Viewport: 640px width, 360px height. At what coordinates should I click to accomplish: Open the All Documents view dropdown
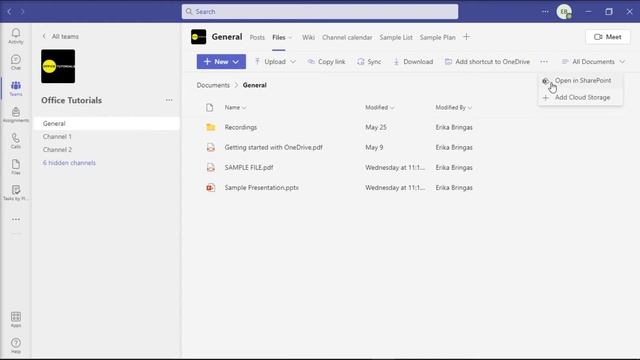tap(593, 62)
